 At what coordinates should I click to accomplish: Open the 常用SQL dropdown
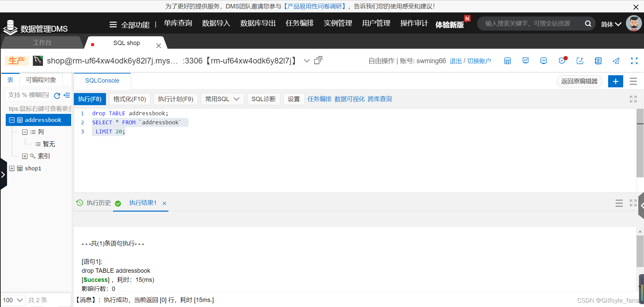click(x=222, y=99)
